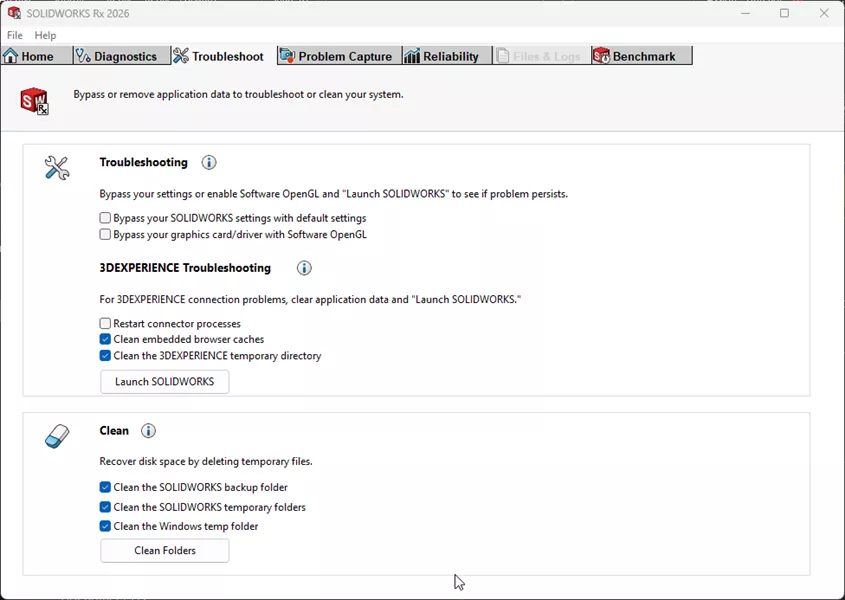Open the info tooltip beside Troubleshooting heading
The image size is (845, 600).
pyautogui.click(x=209, y=162)
